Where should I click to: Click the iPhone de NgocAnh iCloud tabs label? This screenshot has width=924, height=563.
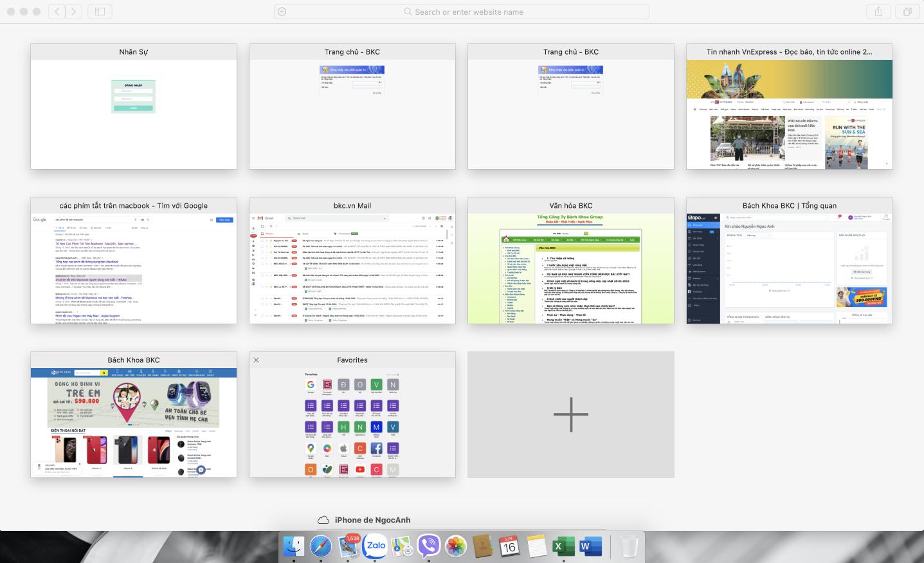click(x=372, y=520)
